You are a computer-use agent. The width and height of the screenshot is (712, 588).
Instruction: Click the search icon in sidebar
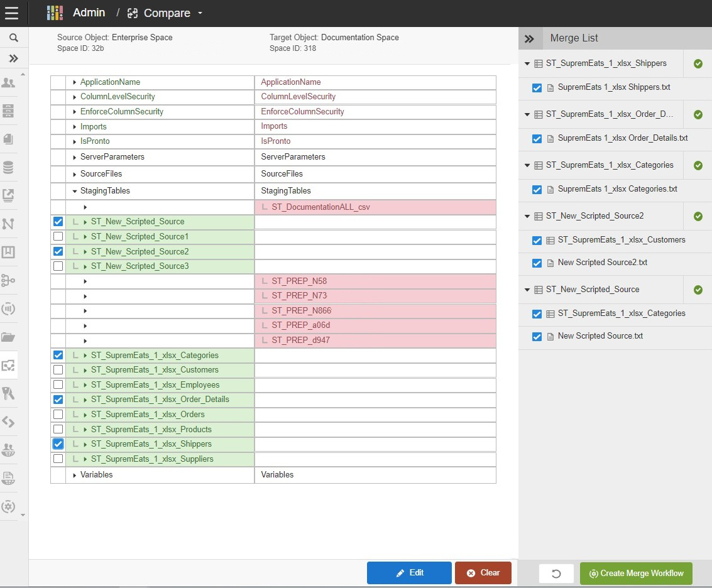(14, 38)
